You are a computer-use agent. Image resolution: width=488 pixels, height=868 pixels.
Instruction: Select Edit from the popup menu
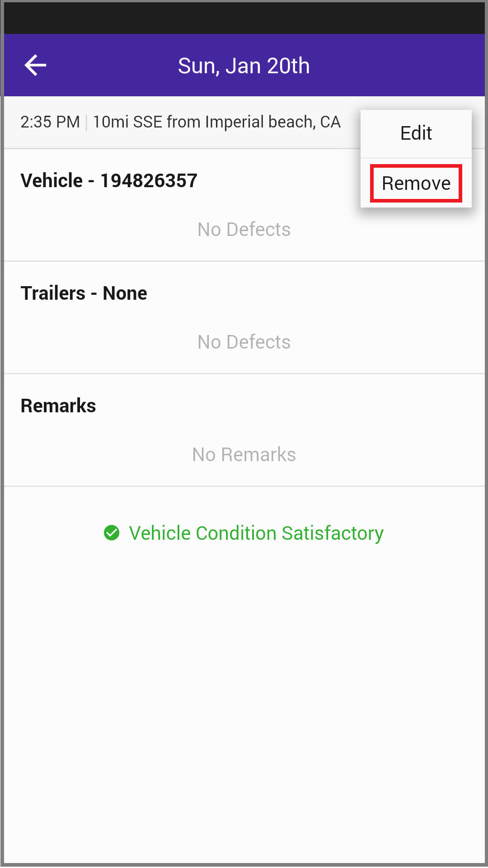pyautogui.click(x=416, y=133)
